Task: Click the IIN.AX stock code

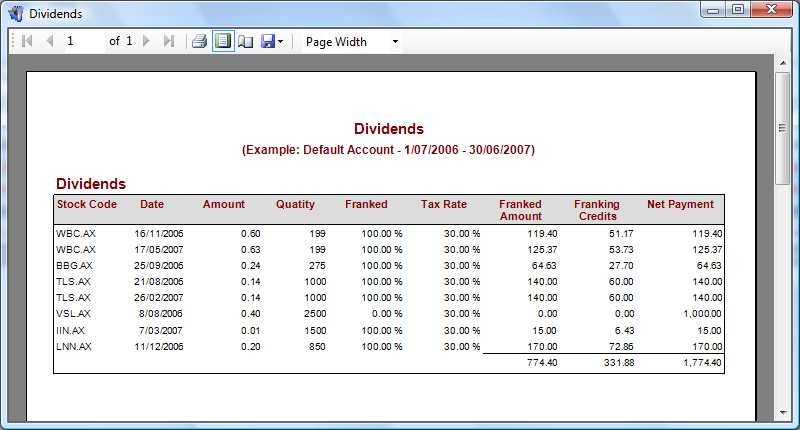Action: pos(70,331)
